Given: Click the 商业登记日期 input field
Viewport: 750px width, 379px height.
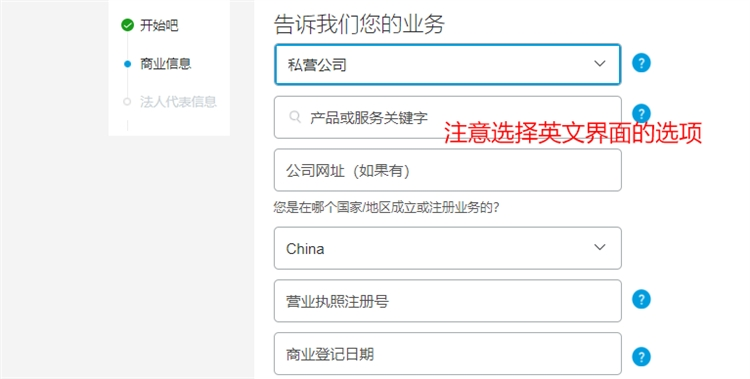Looking at the screenshot, I should tap(447, 354).
